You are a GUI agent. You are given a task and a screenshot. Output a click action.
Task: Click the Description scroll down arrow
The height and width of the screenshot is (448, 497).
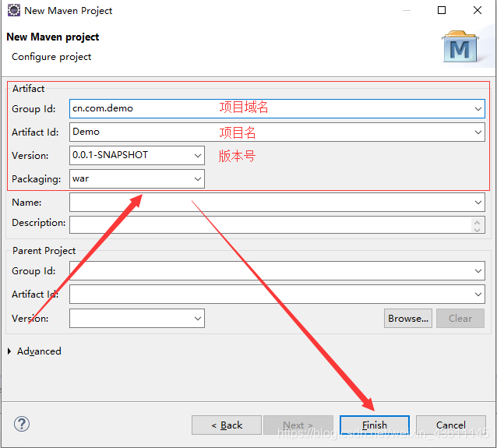click(477, 229)
